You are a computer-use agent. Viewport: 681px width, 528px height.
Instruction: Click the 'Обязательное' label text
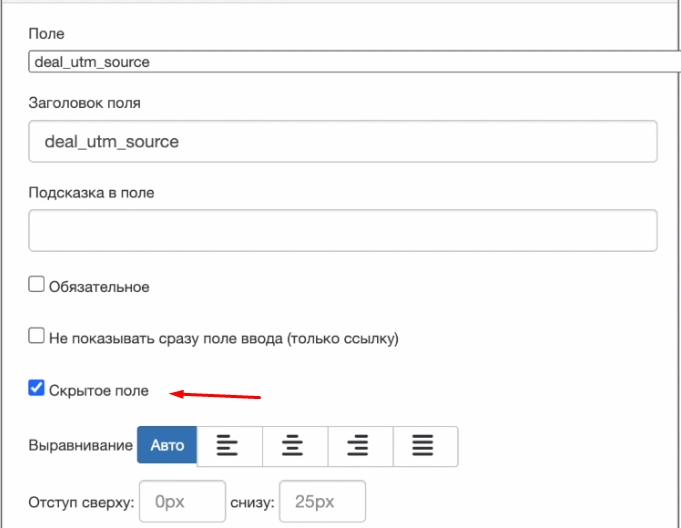click(99, 287)
